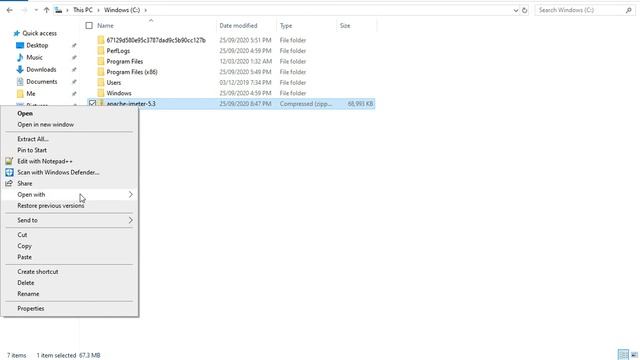Viewport: 640px width, 360px height.
Task: Toggle the select-all checkbox in header
Action: point(89,26)
